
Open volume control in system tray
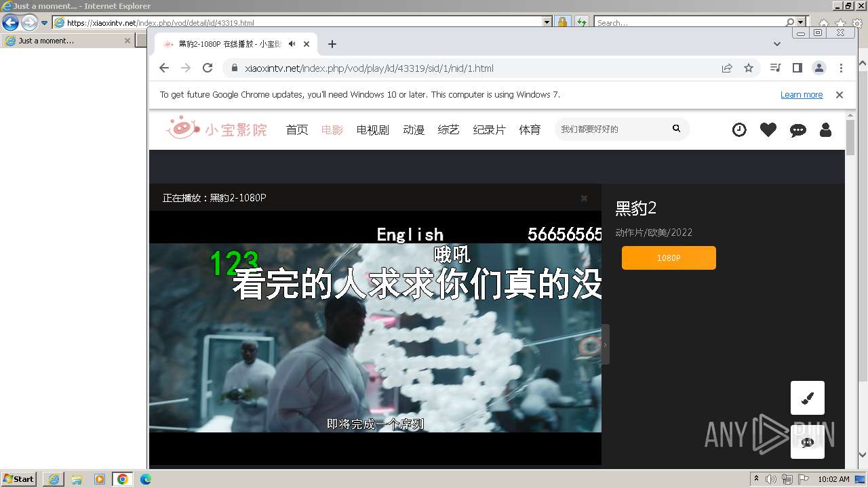[x=771, y=479]
